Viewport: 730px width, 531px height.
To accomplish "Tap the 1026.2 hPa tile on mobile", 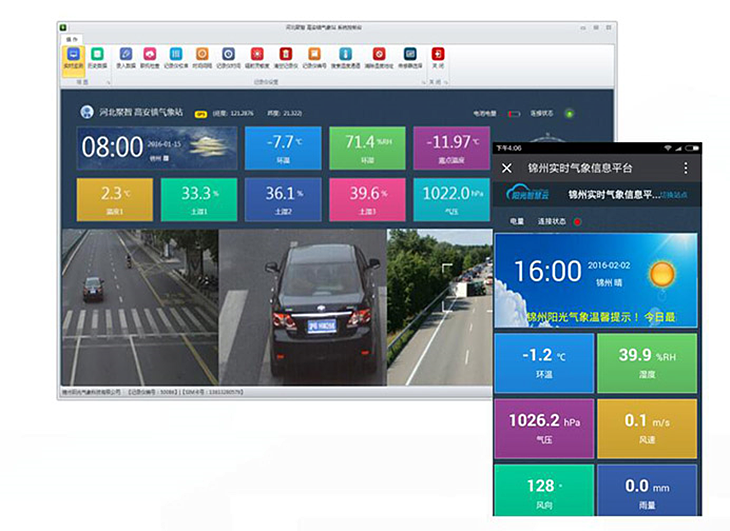I will point(543,428).
